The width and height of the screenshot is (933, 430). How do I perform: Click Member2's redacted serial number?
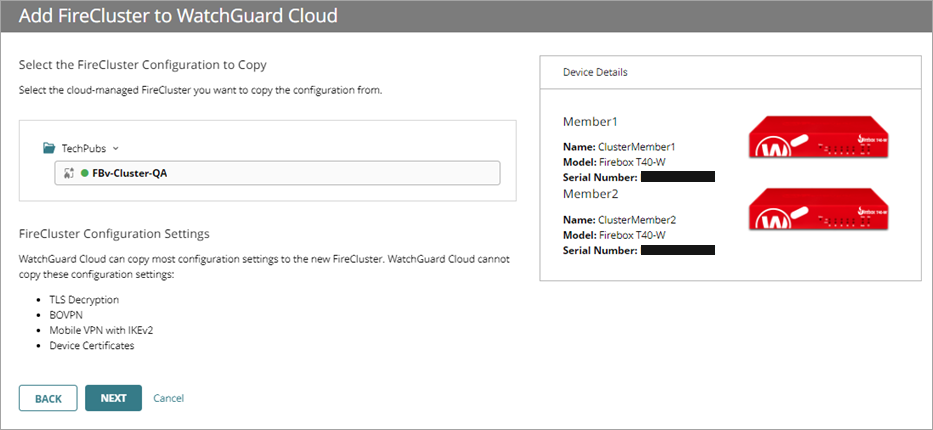(677, 249)
